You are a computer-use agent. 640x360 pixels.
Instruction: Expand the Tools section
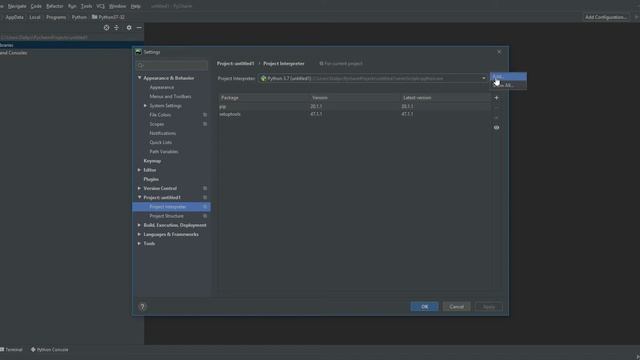pos(140,244)
